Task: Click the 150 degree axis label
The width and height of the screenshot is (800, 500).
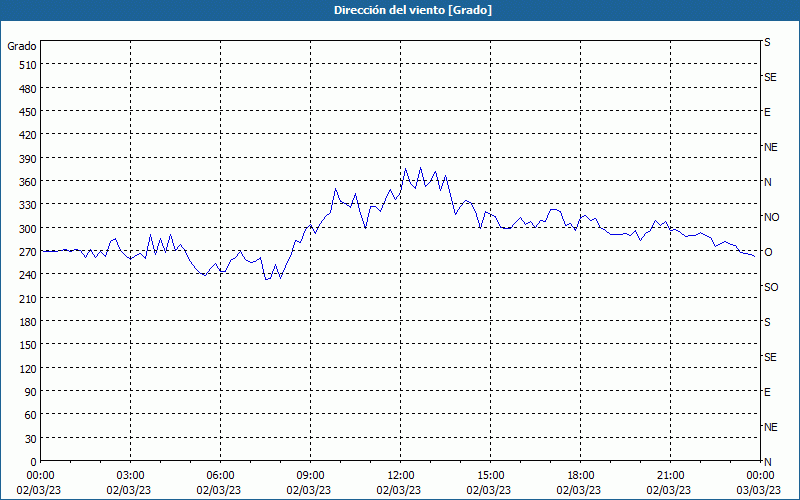Action: 28,345
